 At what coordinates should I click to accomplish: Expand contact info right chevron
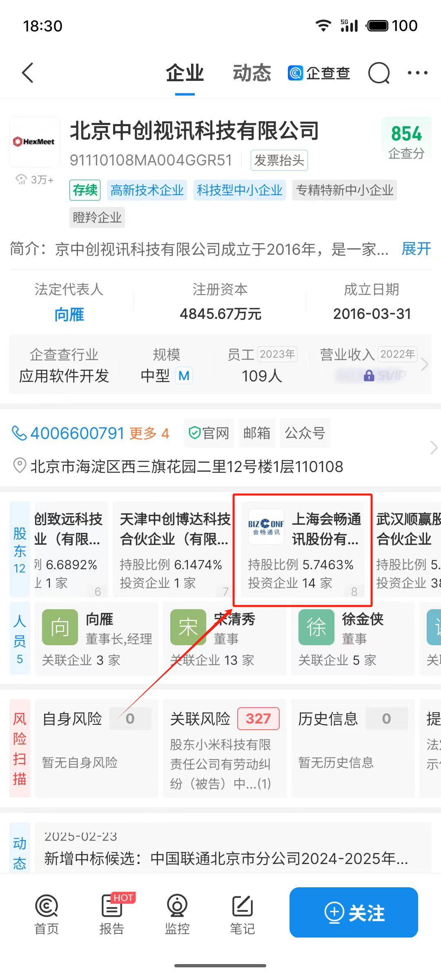pos(434,448)
